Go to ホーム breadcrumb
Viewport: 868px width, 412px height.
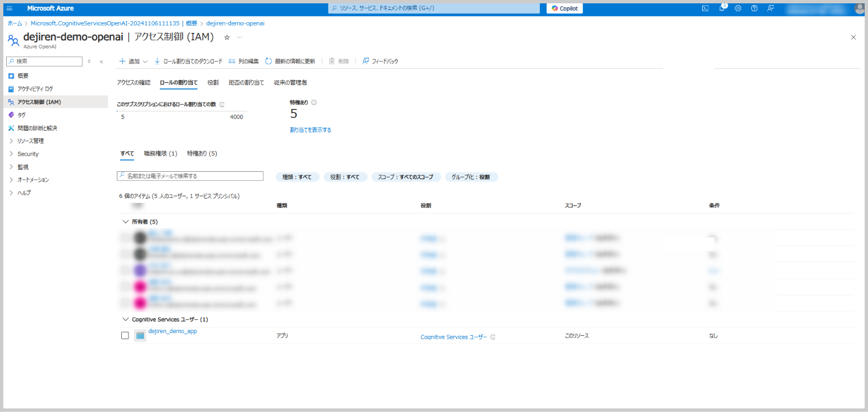[x=15, y=23]
